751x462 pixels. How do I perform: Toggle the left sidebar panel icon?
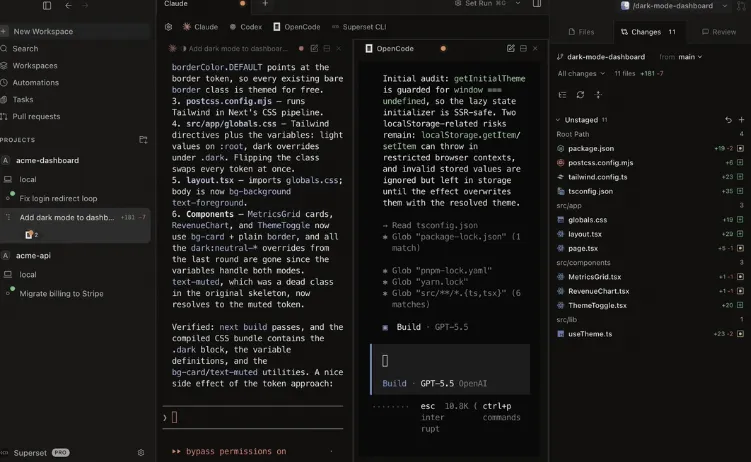(46, 5)
